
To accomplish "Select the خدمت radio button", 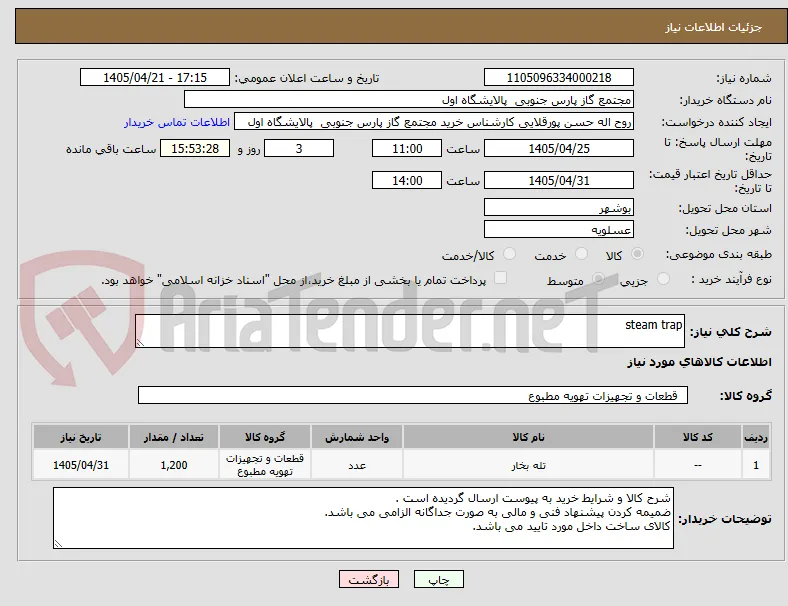I will click(581, 254).
